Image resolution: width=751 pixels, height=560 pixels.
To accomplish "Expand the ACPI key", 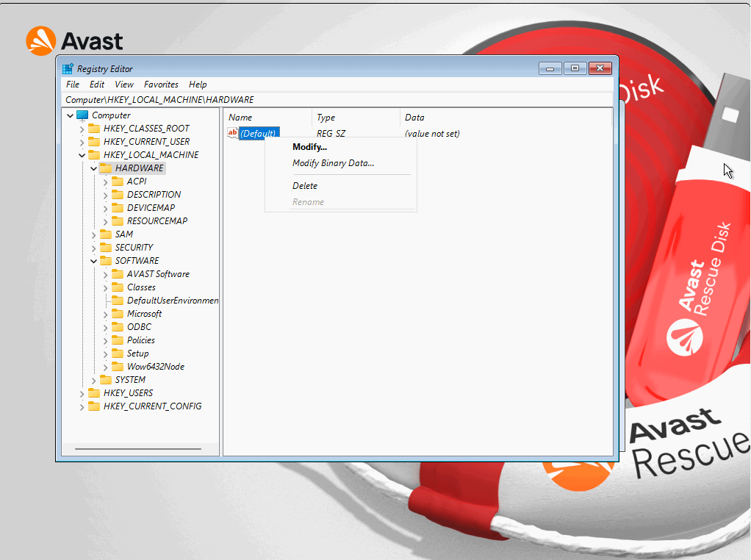I will coord(105,182).
